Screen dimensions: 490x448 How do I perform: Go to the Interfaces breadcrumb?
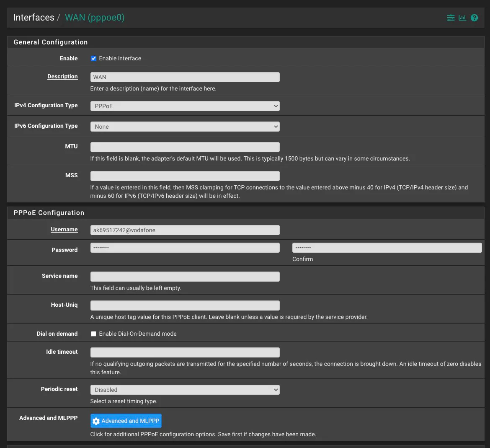(34, 17)
